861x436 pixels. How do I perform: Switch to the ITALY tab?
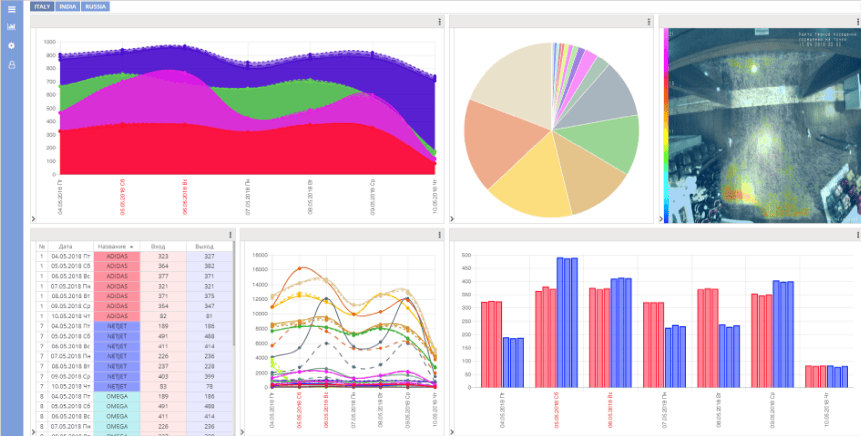click(42, 6)
